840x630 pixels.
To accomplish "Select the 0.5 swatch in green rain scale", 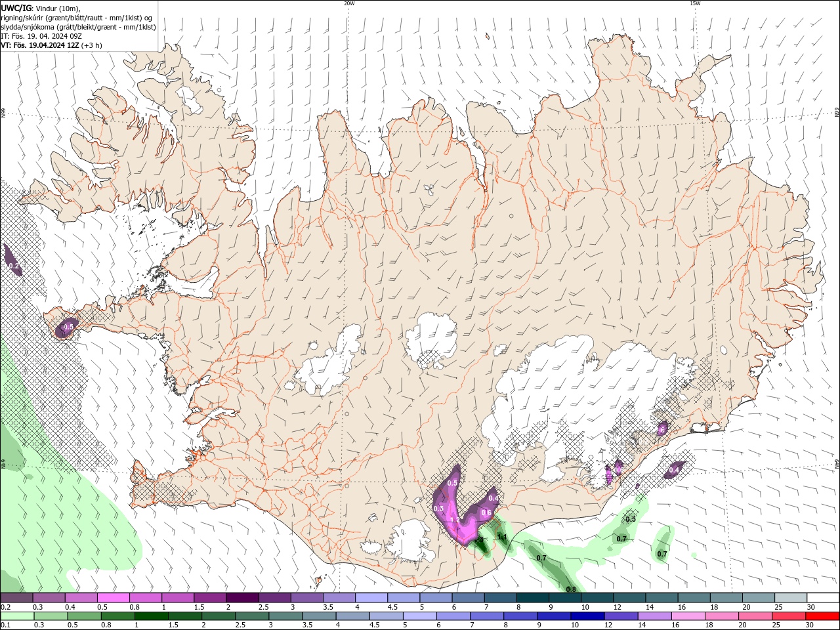I will (84, 616).
